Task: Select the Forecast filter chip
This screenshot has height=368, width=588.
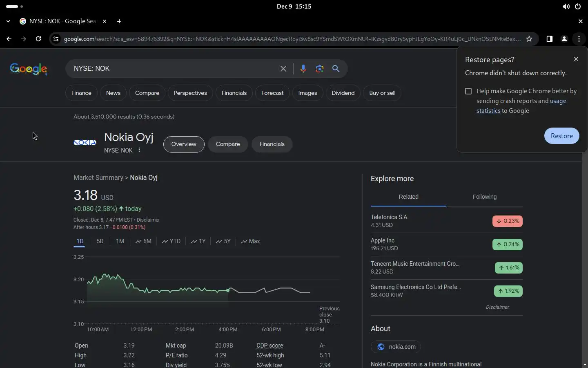Action: point(272,93)
